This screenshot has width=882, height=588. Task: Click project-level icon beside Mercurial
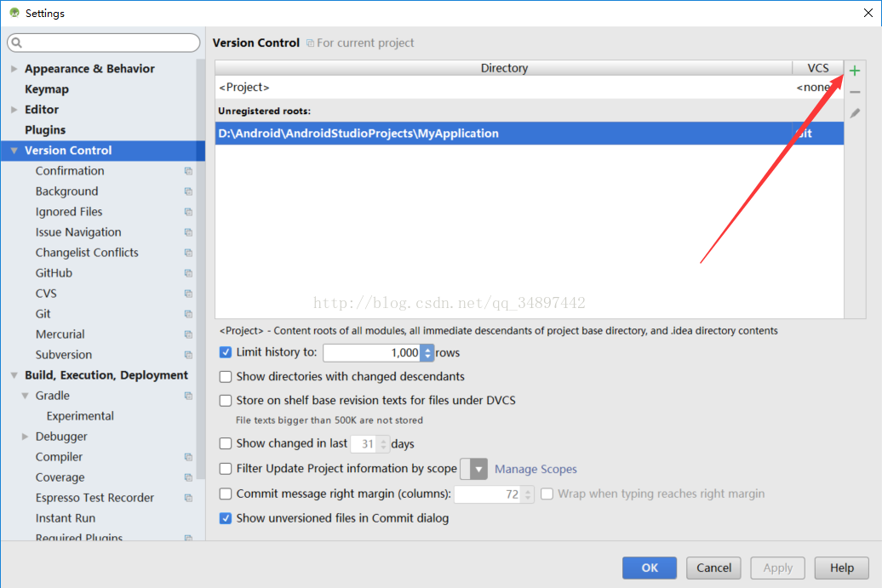tap(188, 334)
